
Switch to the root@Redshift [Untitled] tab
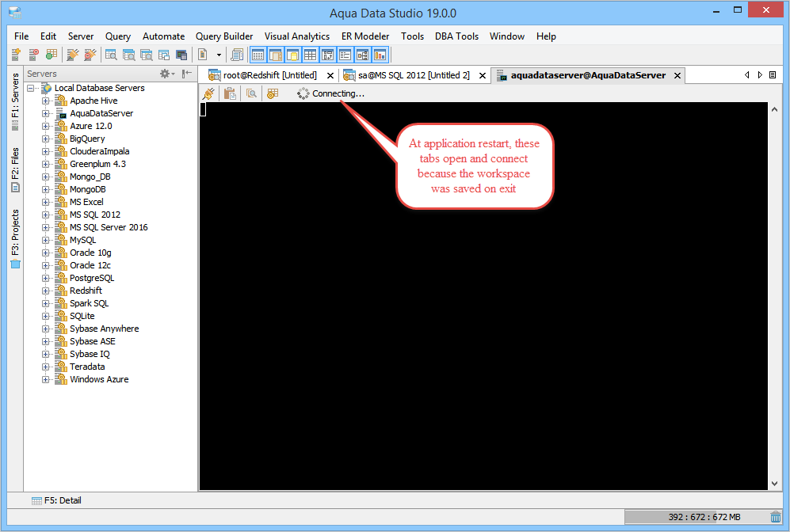tap(270, 75)
